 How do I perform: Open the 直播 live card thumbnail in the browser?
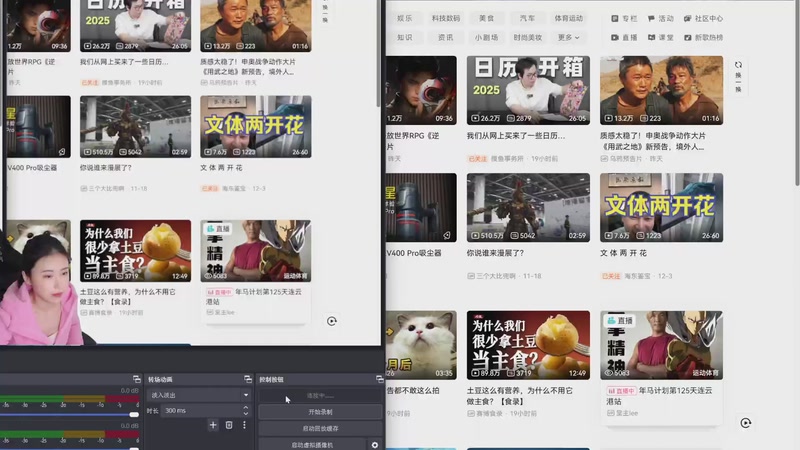pyautogui.click(x=661, y=345)
